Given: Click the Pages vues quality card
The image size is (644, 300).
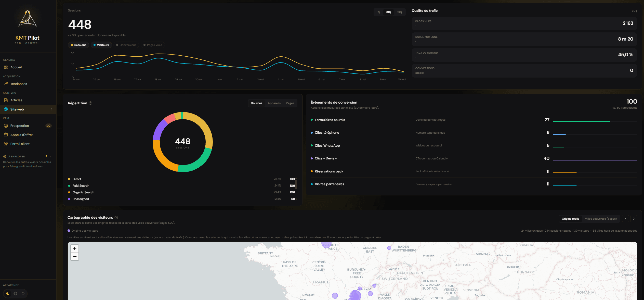Looking at the screenshot, I should pos(524,24).
